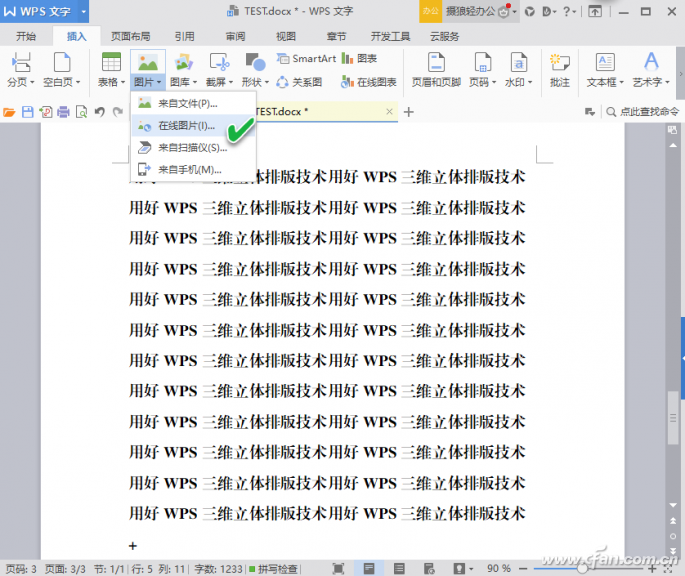Viewport: 685px width, 576px height.
Task: Export to PDF from quick toolbar
Action: pyautogui.click(x=45, y=112)
